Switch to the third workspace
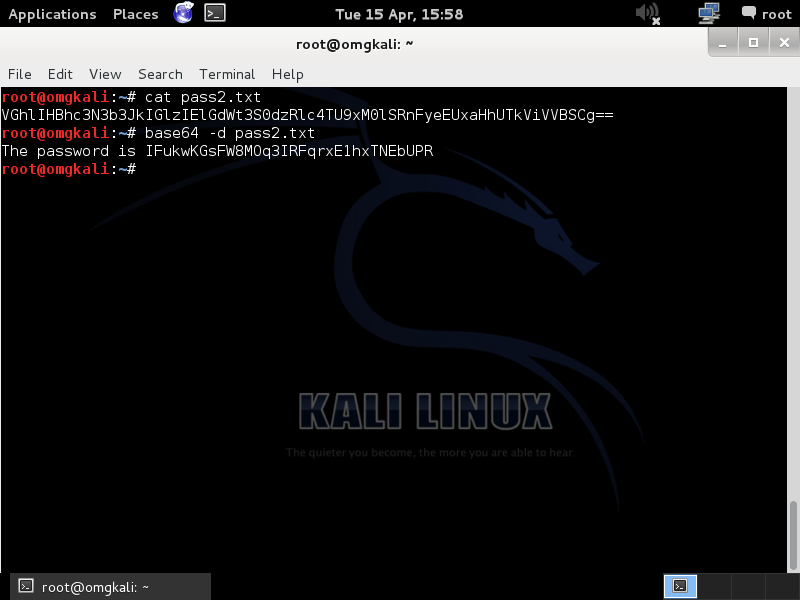Image resolution: width=800 pixels, height=600 pixels. pos(748,586)
